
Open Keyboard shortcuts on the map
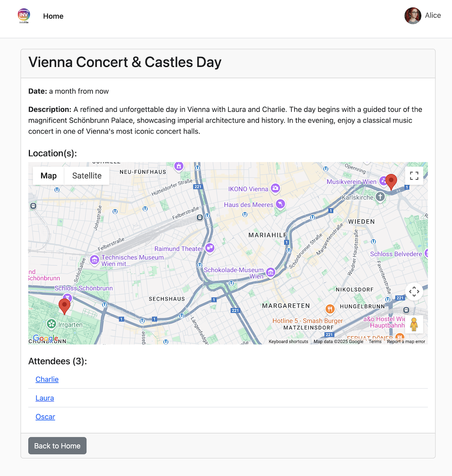[x=288, y=342]
